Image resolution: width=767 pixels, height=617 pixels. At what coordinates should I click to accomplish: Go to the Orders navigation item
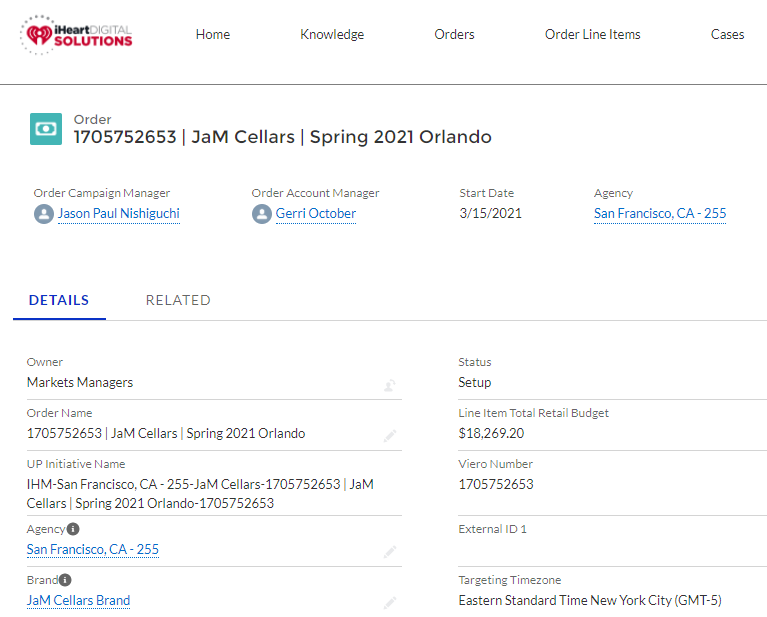click(454, 34)
